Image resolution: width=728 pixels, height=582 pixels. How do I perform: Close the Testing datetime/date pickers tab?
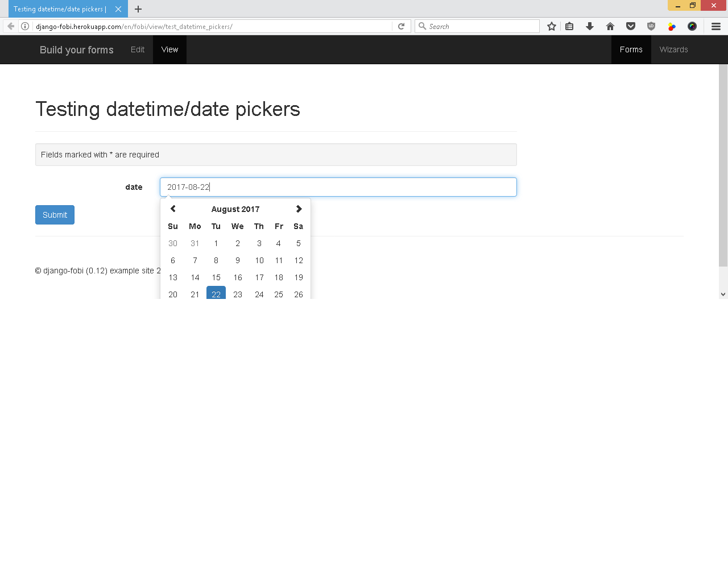(118, 9)
